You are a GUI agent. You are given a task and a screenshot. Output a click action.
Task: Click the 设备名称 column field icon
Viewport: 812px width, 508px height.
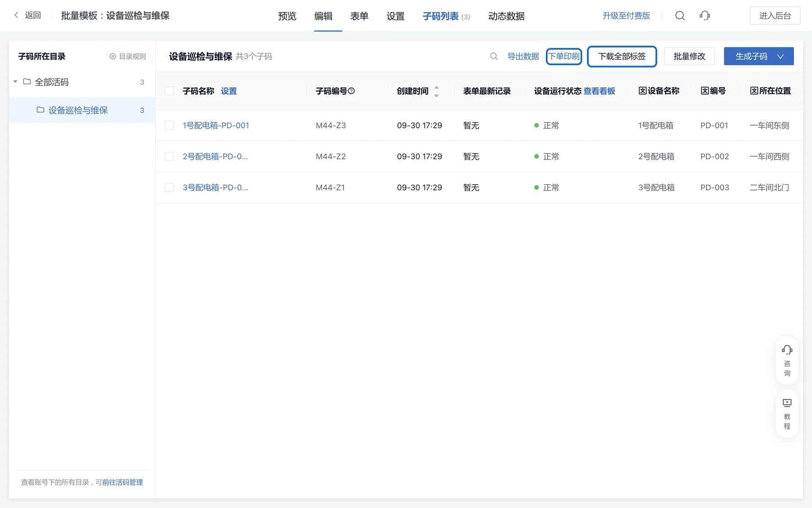pos(642,91)
